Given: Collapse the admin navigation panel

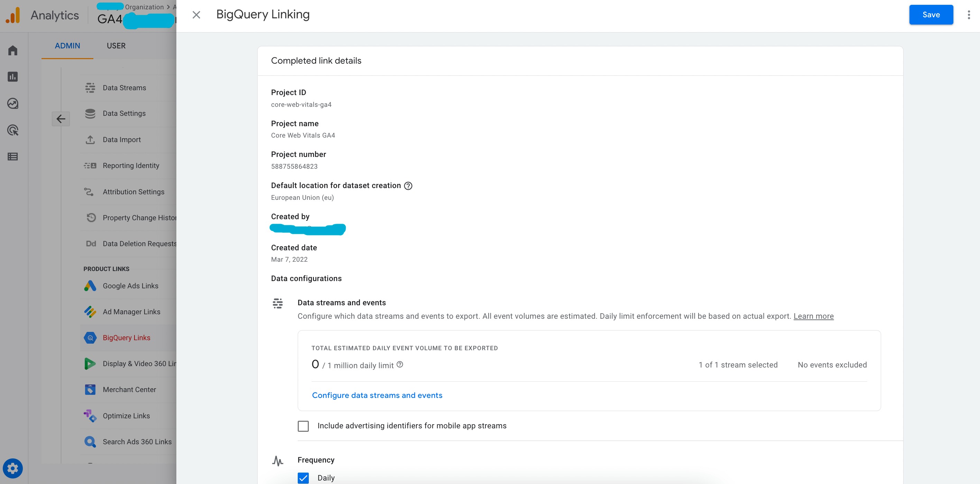Looking at the screenshot, I should 61,119.
